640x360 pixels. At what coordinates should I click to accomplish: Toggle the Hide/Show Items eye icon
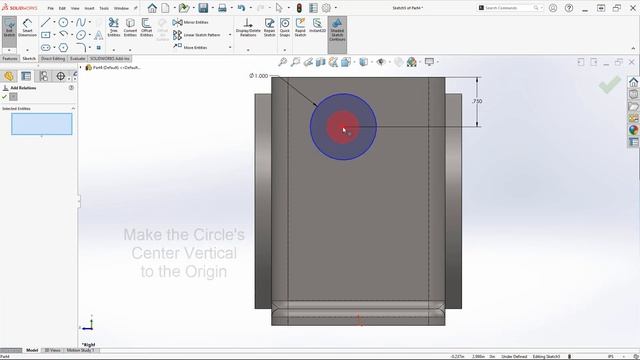coord(381,62)
